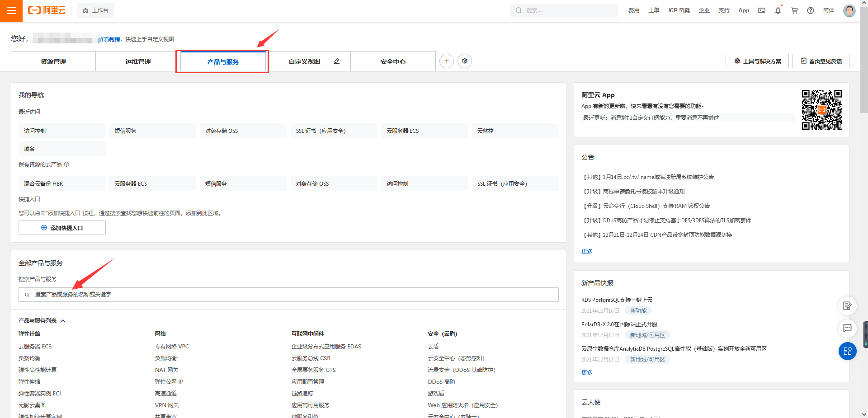868x418 pixels.
Task: Open the 支持 menu
Action: pyautogui.click(x=724, y=10)
